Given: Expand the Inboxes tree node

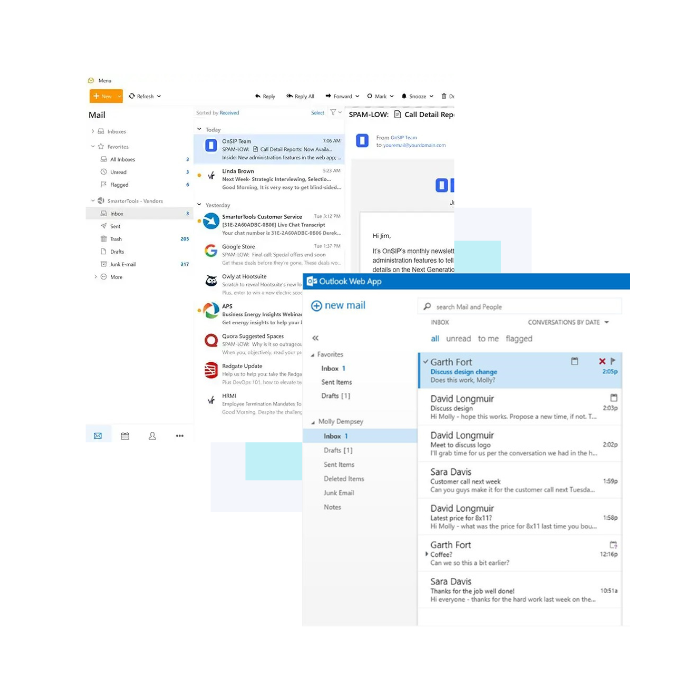Looking at the screenshot, I should pos(92,131).
